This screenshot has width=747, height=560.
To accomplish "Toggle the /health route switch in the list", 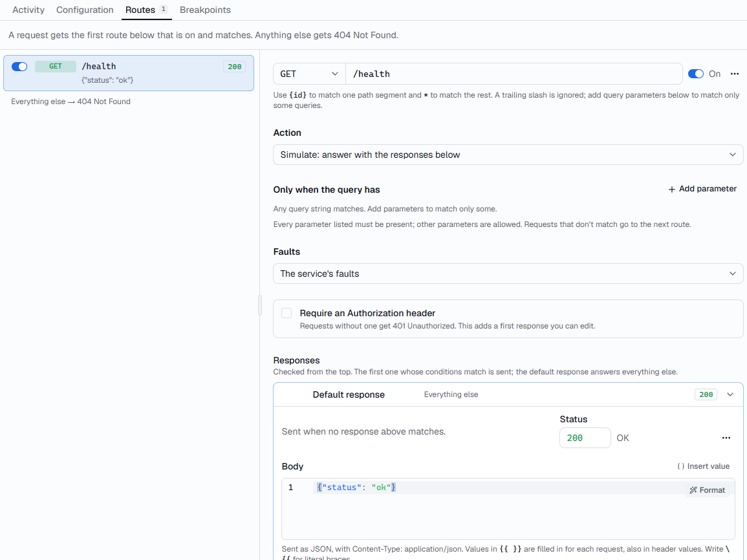I will [19, 67].
